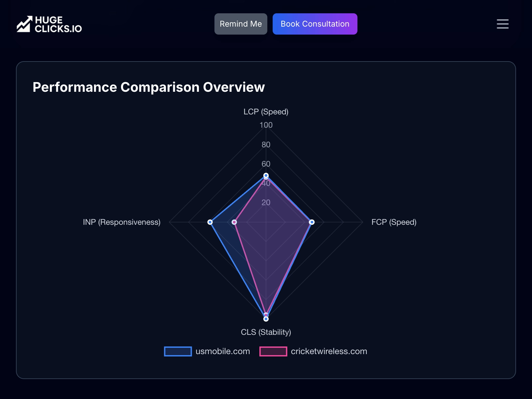532x399 pixels.
Task: Click the Remind Me menu option
Action: click(x=240, y=24)
